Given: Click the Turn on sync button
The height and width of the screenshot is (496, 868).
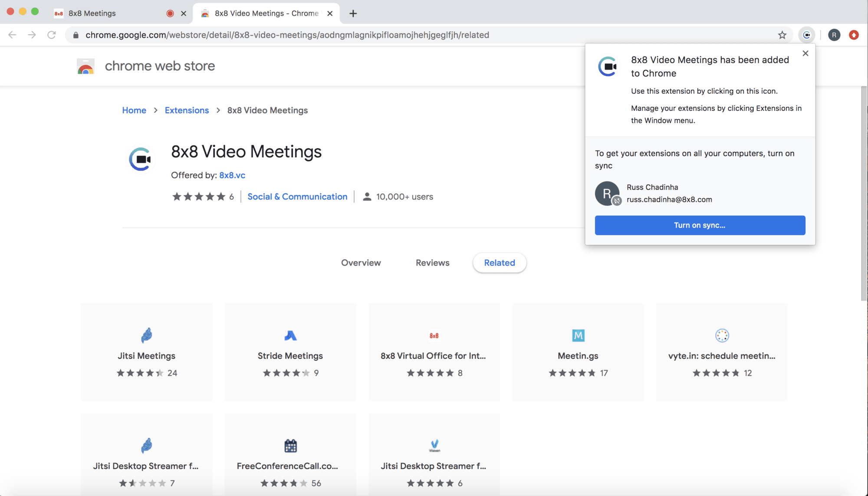Looking at the screenshot, I should point(700,225).
